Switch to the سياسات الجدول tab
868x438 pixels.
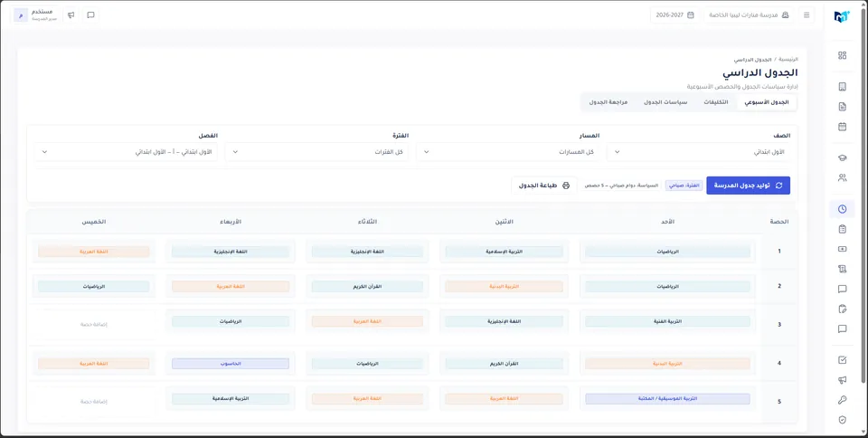click(665, 102)
